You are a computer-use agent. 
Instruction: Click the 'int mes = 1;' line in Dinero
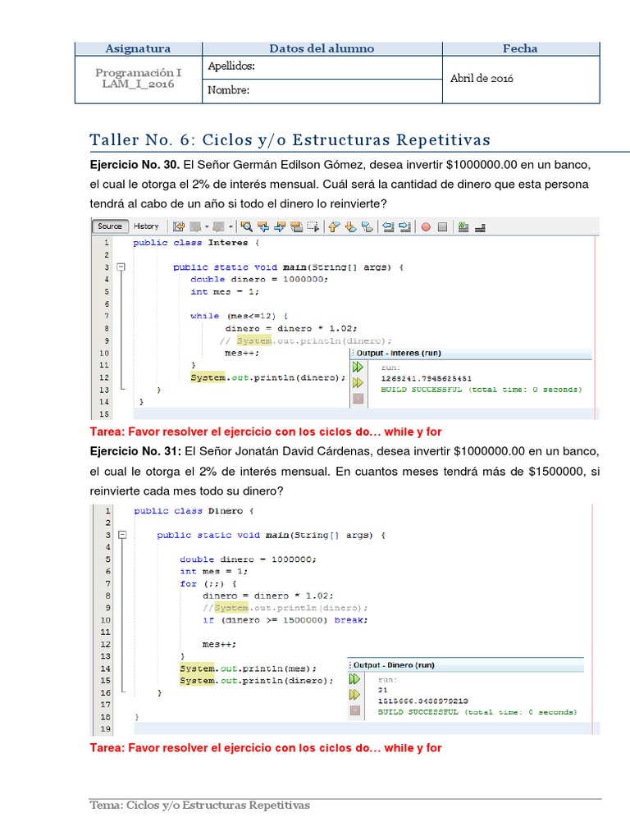click(214, 572)
